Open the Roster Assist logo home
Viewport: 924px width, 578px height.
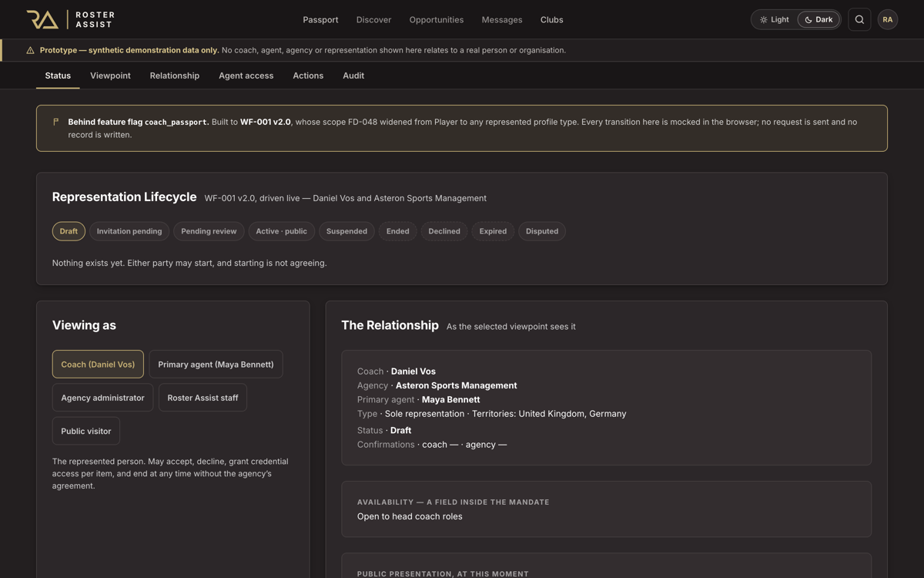tap(70, 19)
